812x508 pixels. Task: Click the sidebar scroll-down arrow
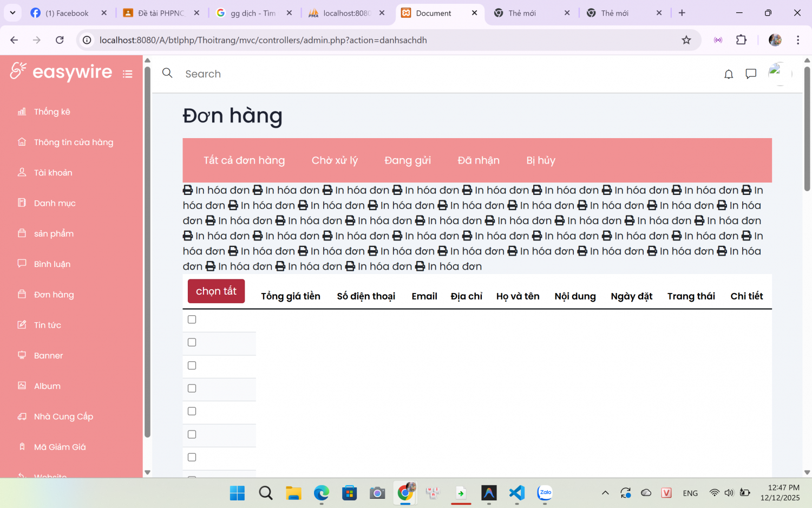pos(147,472)
